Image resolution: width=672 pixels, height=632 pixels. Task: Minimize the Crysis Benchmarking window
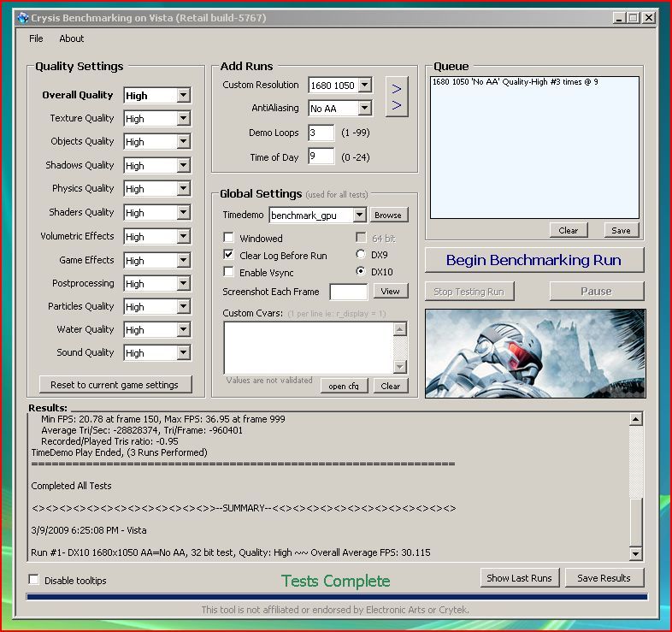(x=618, y=18)
